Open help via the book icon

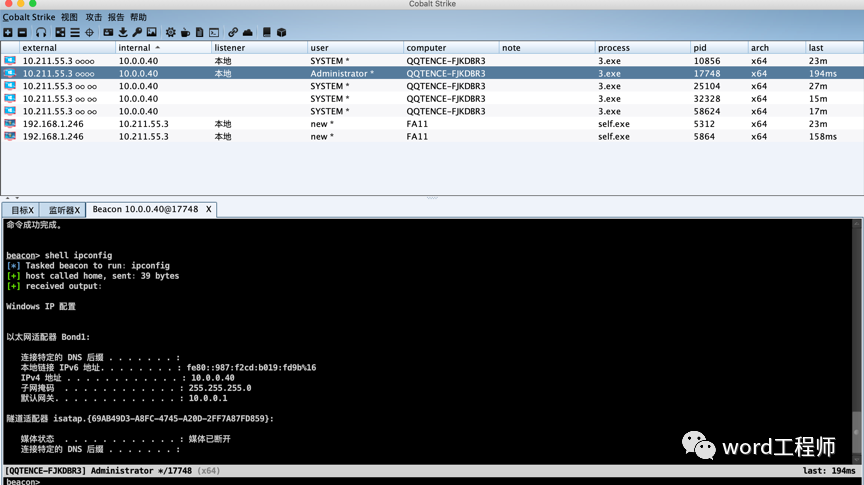(x=267, y=33)
